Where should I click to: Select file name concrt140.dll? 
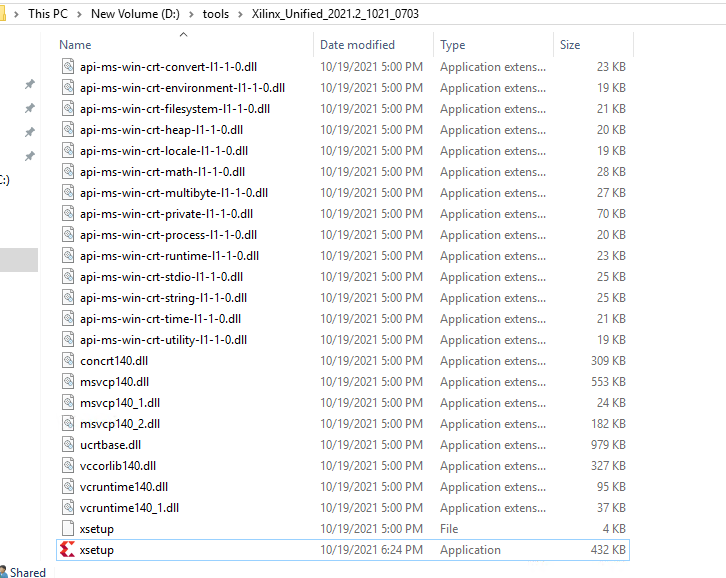point(114,361)
